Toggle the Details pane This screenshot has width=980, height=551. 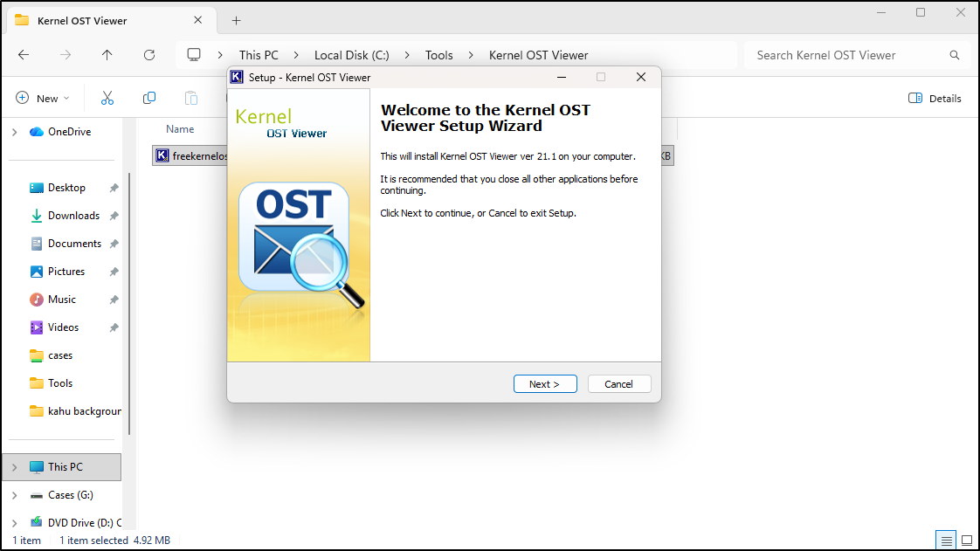(935, 98)
